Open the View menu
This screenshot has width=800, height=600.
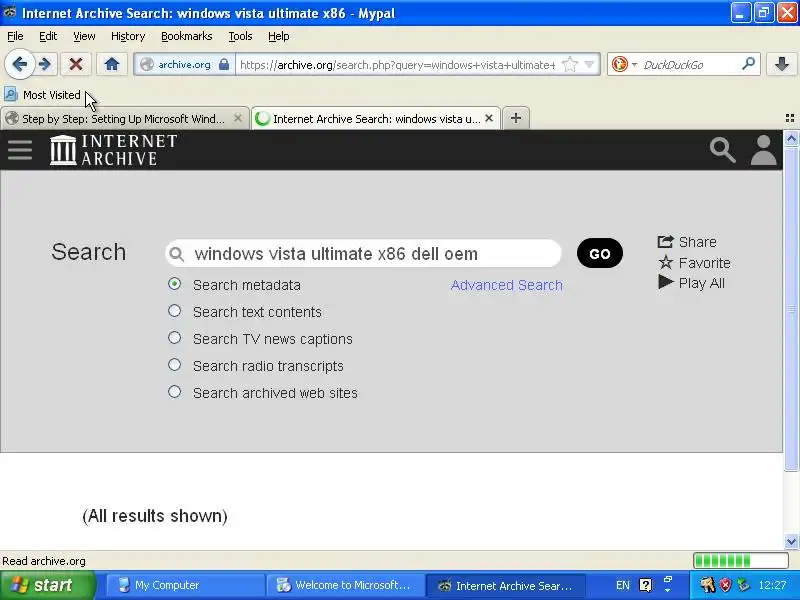pyautogui.click(x=84, y=36)
